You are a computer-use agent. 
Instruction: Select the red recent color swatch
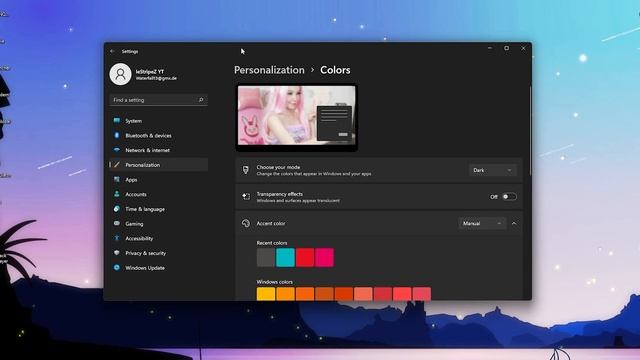click(x=305, y=258)
